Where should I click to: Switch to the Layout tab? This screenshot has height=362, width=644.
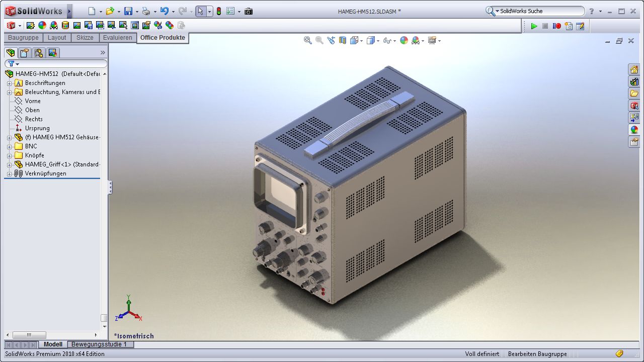point(57,38)
